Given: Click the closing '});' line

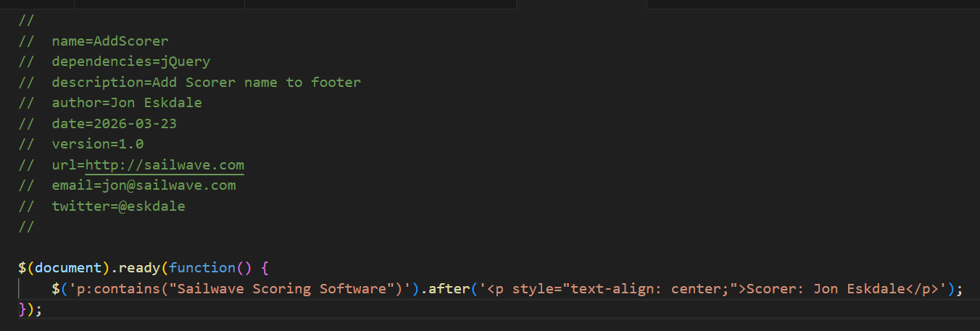Looking at the screenshot, I should click(x=30, y=309).
